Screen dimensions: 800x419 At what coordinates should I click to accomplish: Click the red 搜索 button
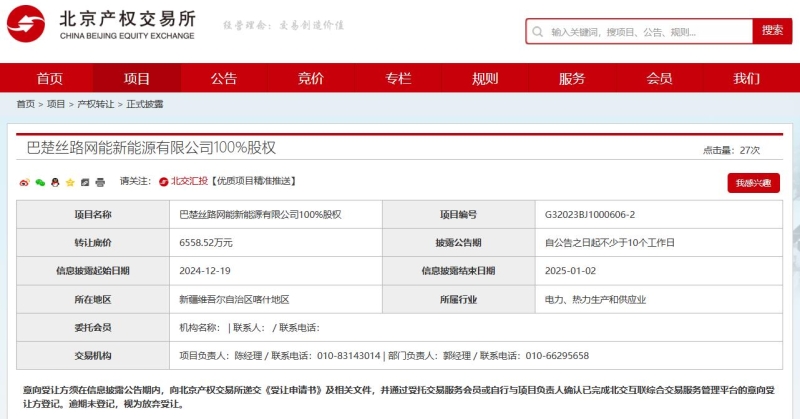(772, 31)
